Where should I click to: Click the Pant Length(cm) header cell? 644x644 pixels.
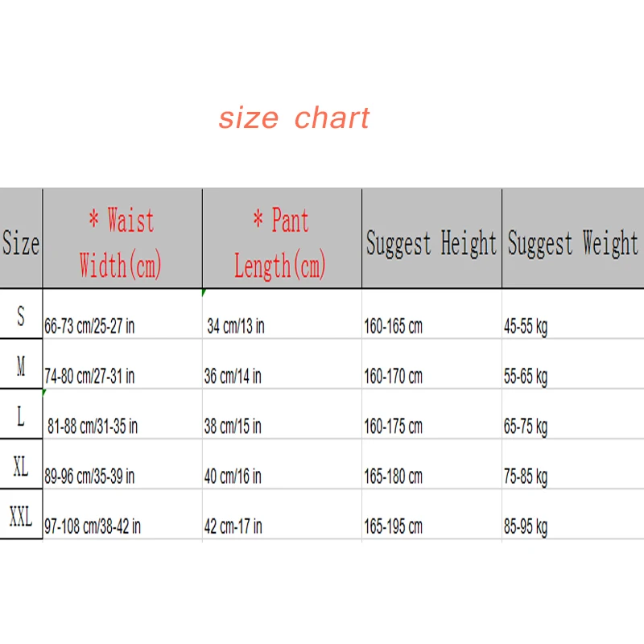coord(281,241)
